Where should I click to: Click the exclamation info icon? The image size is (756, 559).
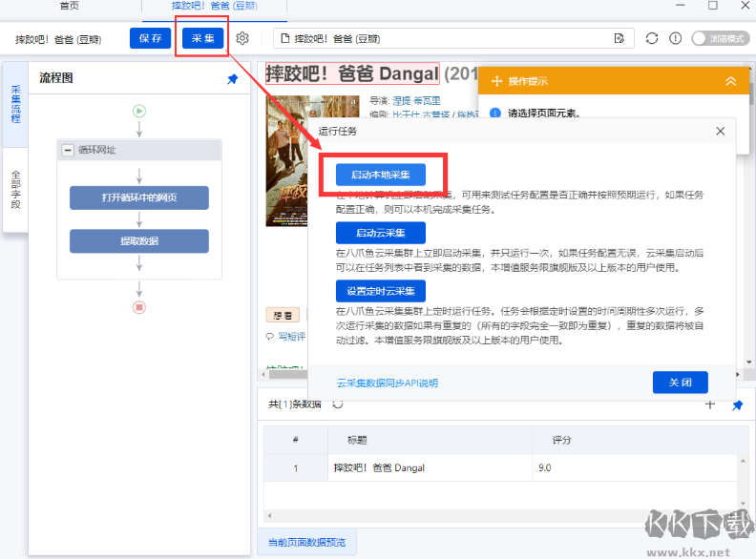(675, 38)
